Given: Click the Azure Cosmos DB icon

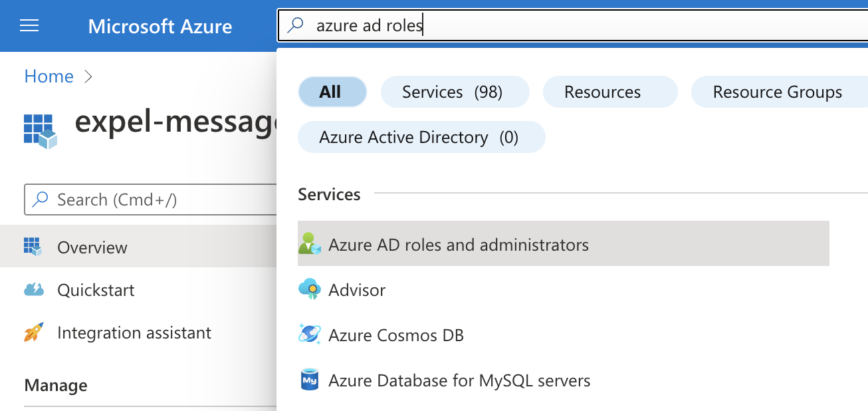Looking at the screenshot, I should coord(310,335).
